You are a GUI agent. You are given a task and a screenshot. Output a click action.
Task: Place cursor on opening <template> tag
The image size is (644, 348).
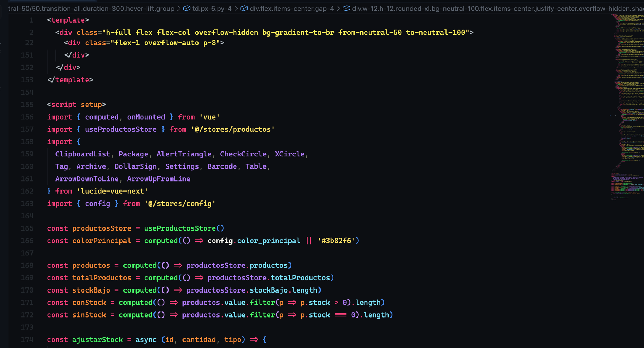click(68, 20)
